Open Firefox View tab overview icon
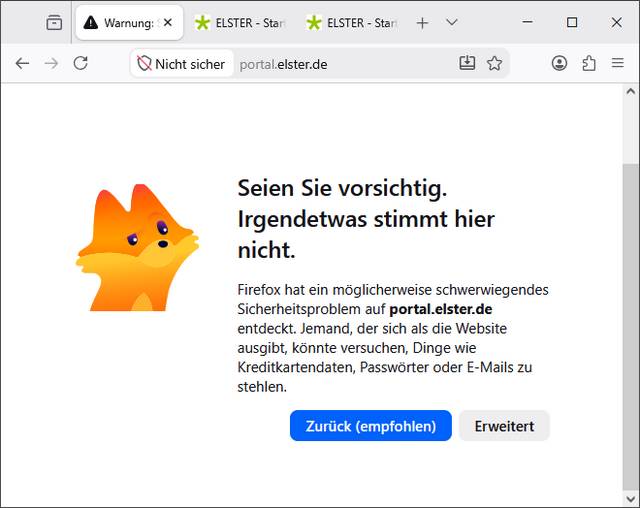Screen dimensions: 640x508 tap(54, 23)
